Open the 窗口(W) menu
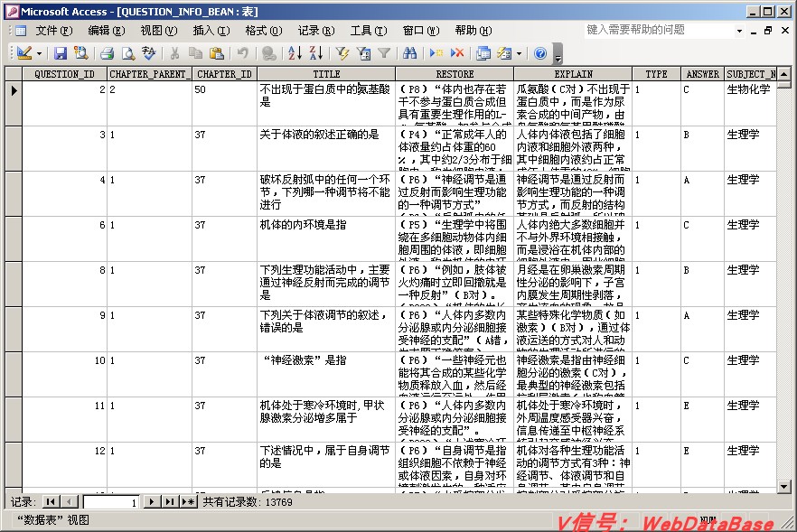797x532 pixels. pyautogui.click(x=421, y=31)
